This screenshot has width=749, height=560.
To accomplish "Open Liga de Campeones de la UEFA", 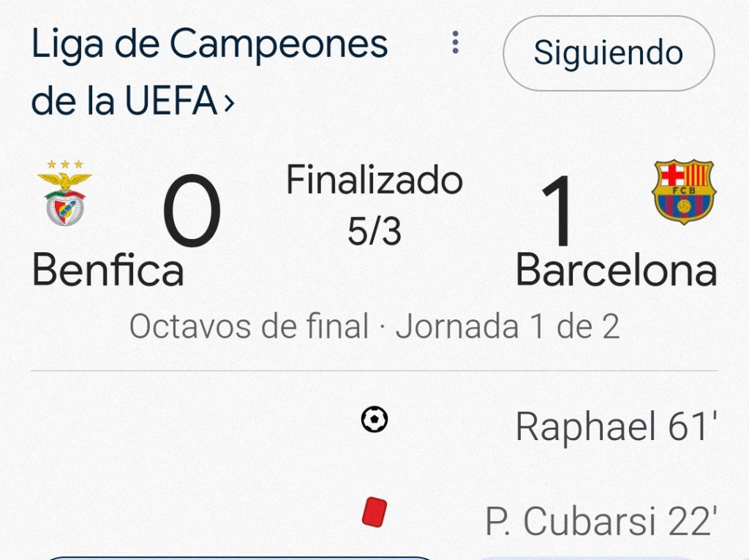I will 208,46.
